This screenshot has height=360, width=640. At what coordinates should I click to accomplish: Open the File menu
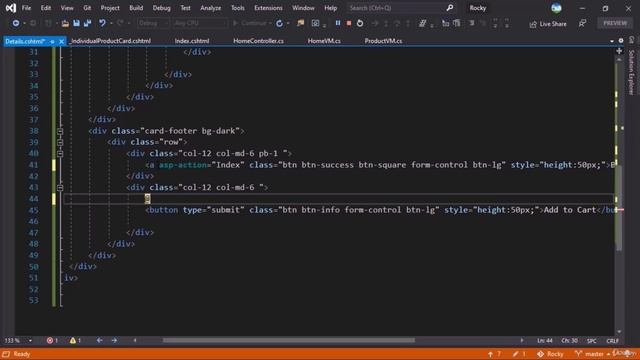click(x=26, y=8)
